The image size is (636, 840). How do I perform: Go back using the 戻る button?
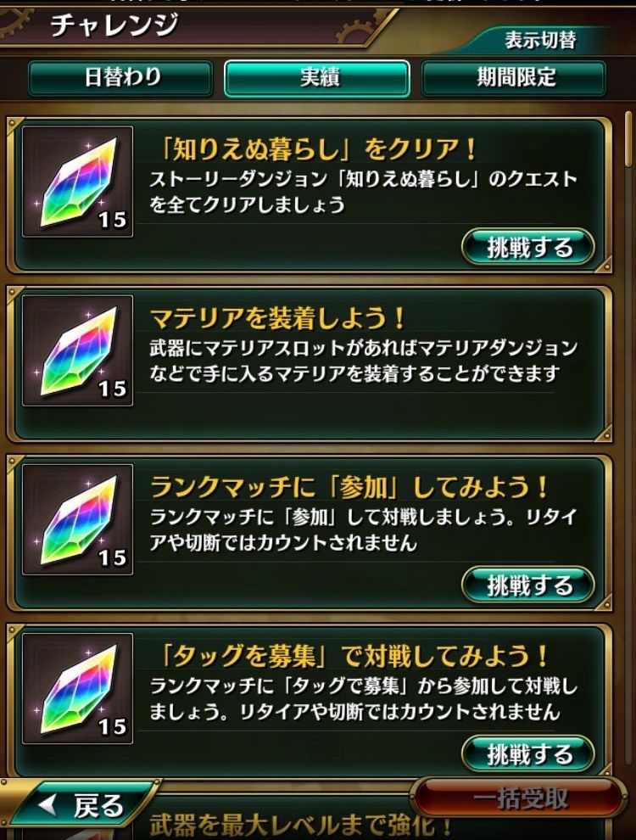pos(81,804)
